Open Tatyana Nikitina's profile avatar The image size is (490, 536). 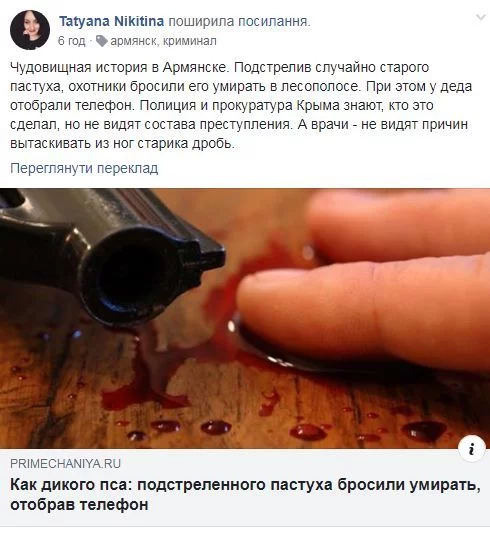(30, 30)
